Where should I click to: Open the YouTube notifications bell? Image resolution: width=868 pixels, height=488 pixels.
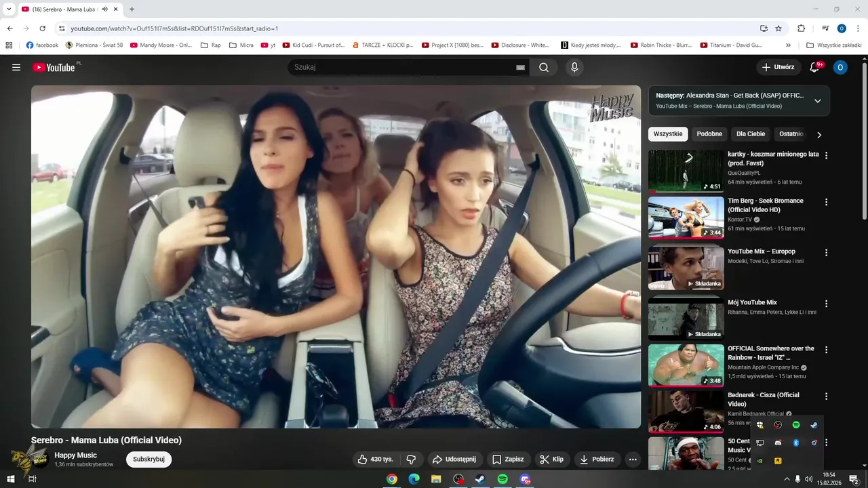point(816,67)
